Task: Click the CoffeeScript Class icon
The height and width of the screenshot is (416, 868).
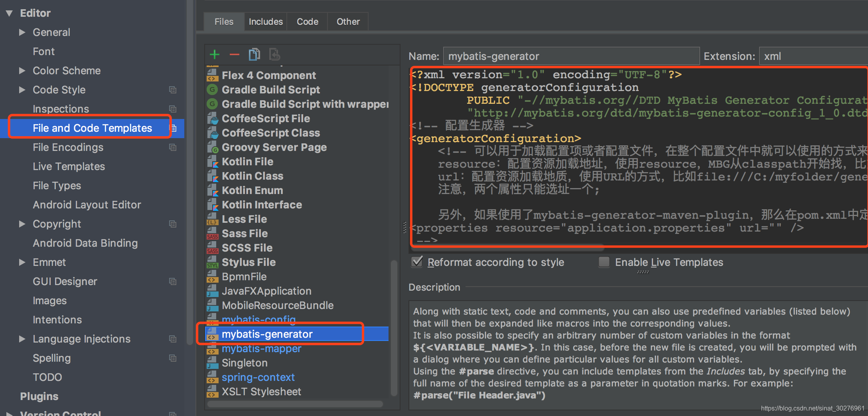Action: [212, 133]
